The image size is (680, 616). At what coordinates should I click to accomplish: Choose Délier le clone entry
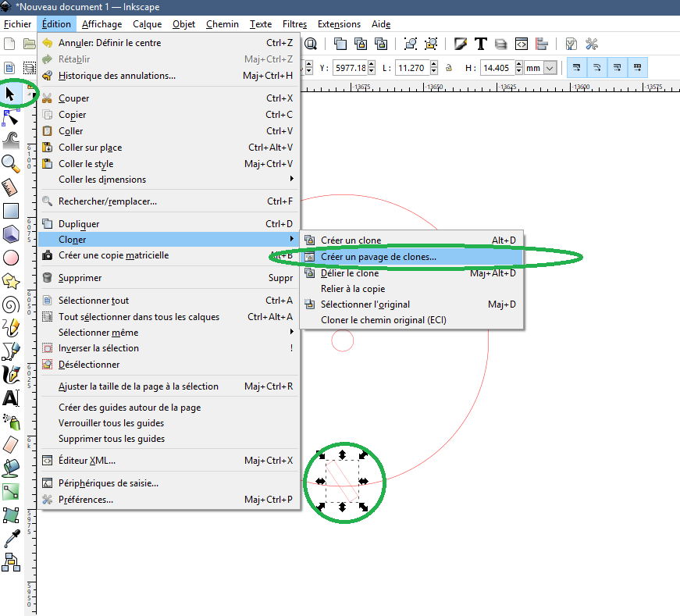[412, 273]
